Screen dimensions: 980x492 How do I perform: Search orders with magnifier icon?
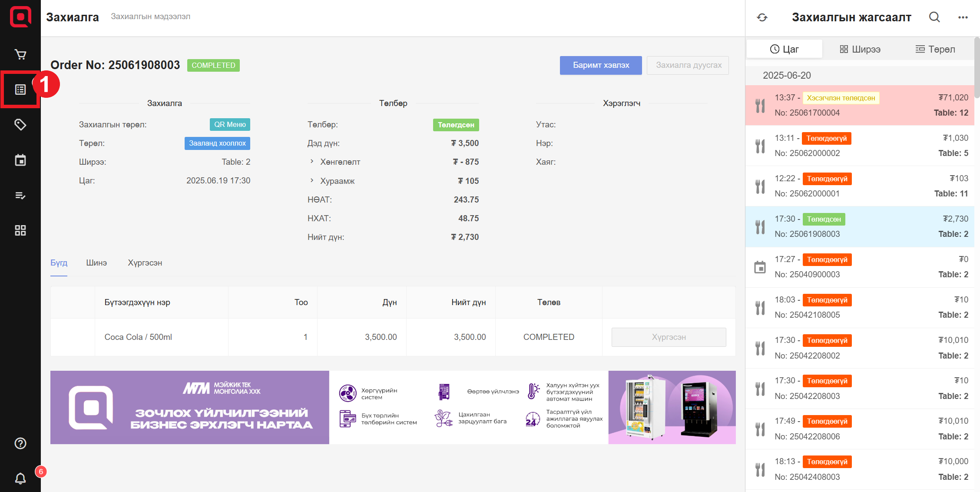pyautogui.click(x=934, y=17)
